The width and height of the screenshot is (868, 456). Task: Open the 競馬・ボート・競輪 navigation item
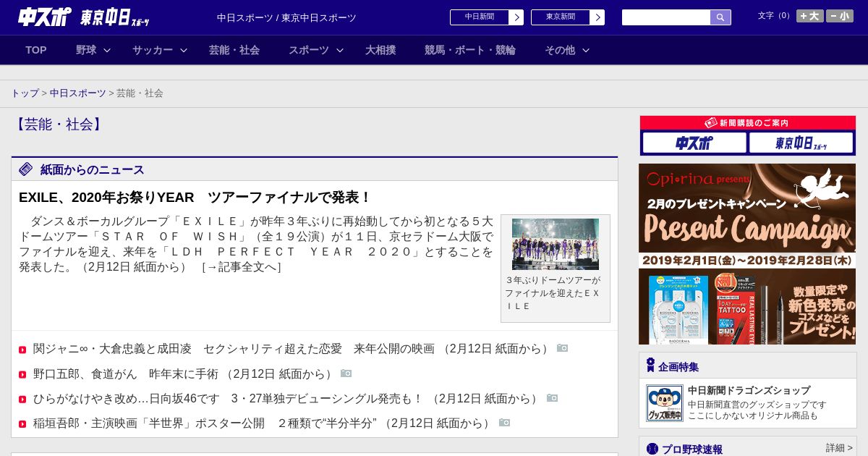point(470,50)
